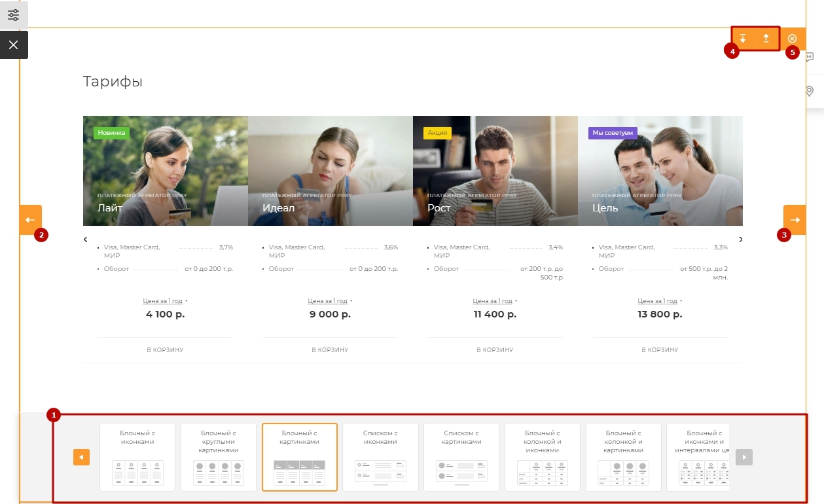The height and width of the screenshot is (504, 824).
Task: Click the "Тарифы" section heading
Action: [113, 82]
